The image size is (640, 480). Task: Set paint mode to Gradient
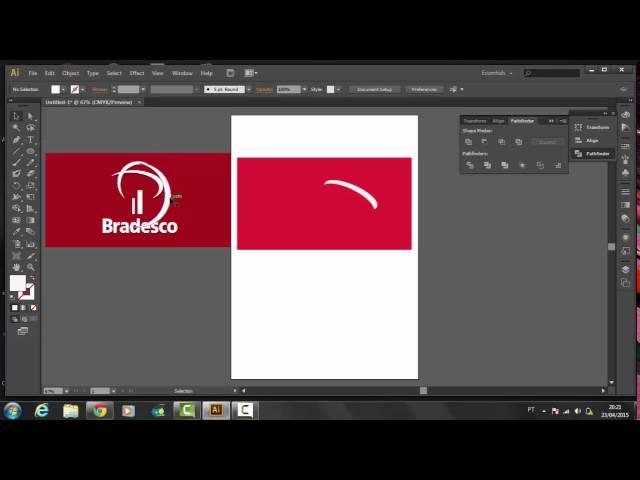(x=24, y=308)
